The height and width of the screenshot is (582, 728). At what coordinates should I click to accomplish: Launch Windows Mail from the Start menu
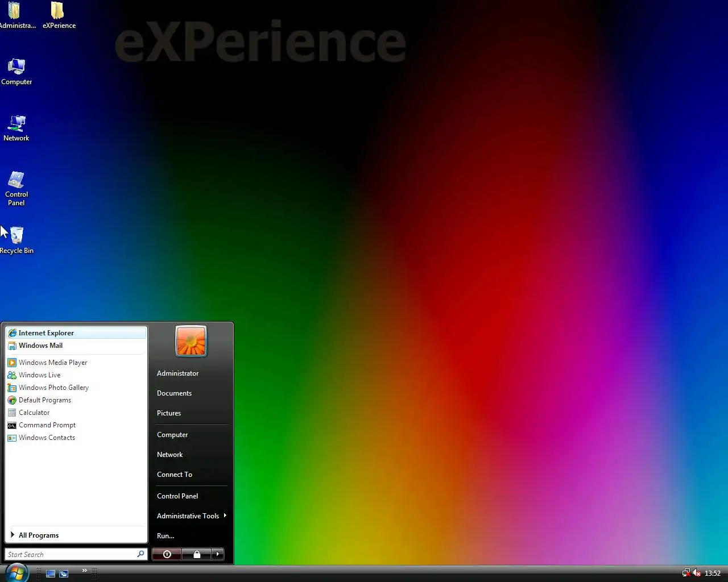[x=76, y=346]
